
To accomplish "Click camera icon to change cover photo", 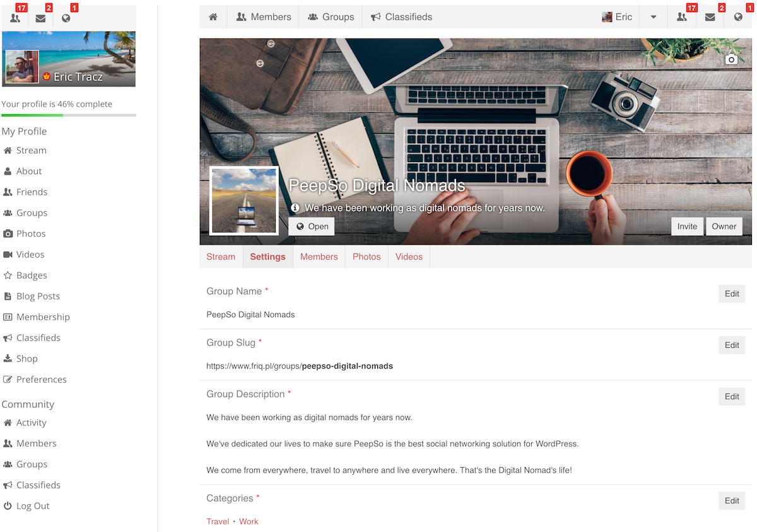I will click(731, 59).
